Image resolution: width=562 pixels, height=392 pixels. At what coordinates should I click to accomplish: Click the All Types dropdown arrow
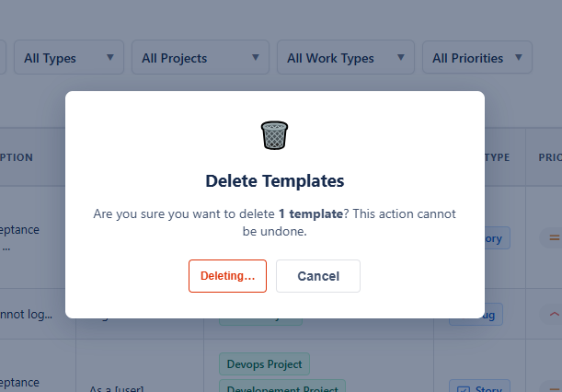[110, 57]
